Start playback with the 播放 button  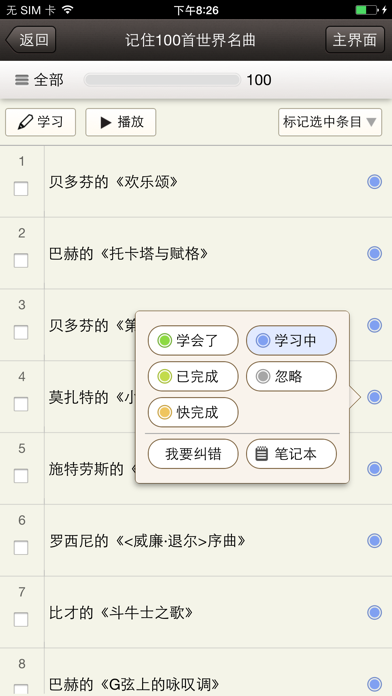point(121,122)
